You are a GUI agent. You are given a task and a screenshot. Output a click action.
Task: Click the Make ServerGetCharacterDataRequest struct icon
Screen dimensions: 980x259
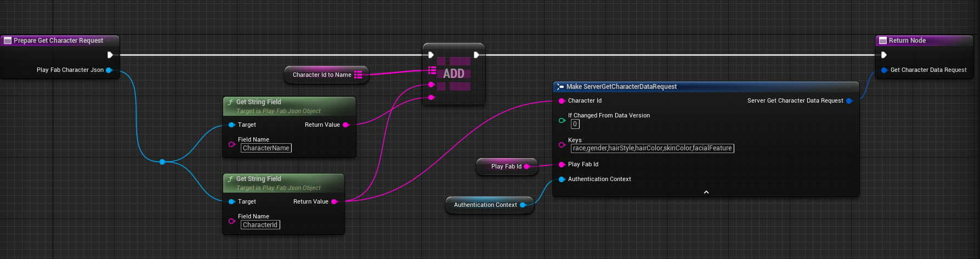coord(560,87)
